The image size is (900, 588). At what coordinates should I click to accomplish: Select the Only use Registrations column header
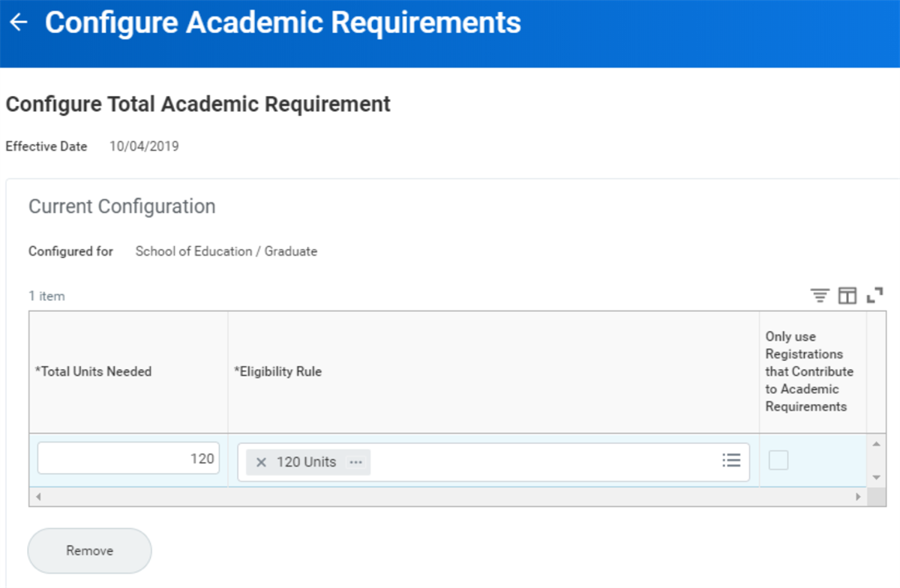tap(813, 372)
